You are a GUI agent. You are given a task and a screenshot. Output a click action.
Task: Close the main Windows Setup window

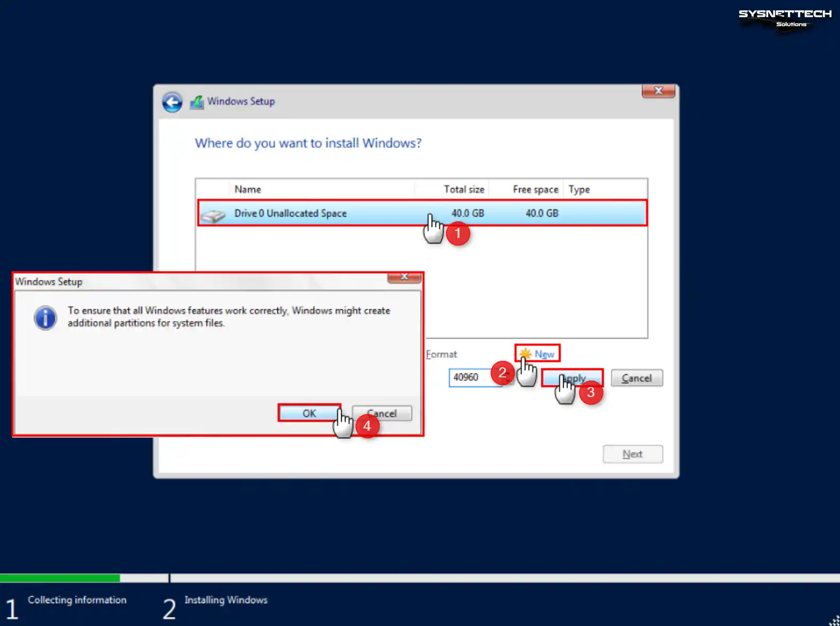658,91
